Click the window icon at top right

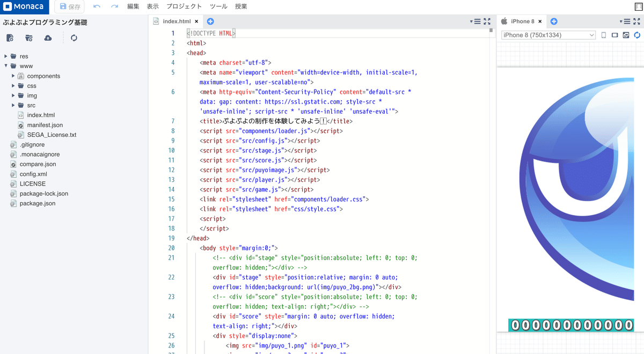(638, 6)
